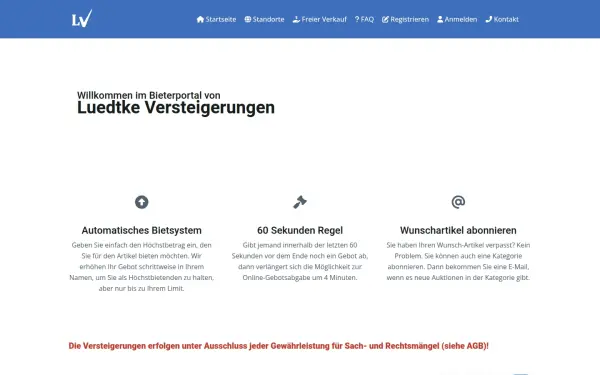Click the question mark icon beside FAQ

357,19
